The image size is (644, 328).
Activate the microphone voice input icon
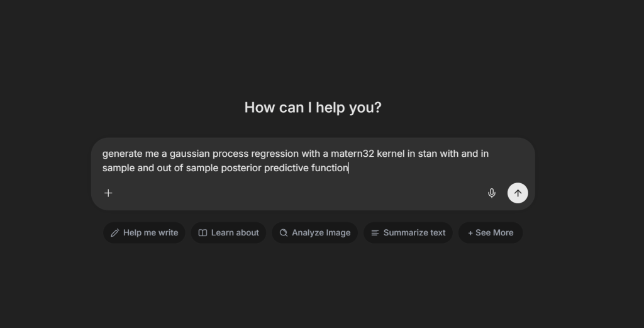point(492,193)
